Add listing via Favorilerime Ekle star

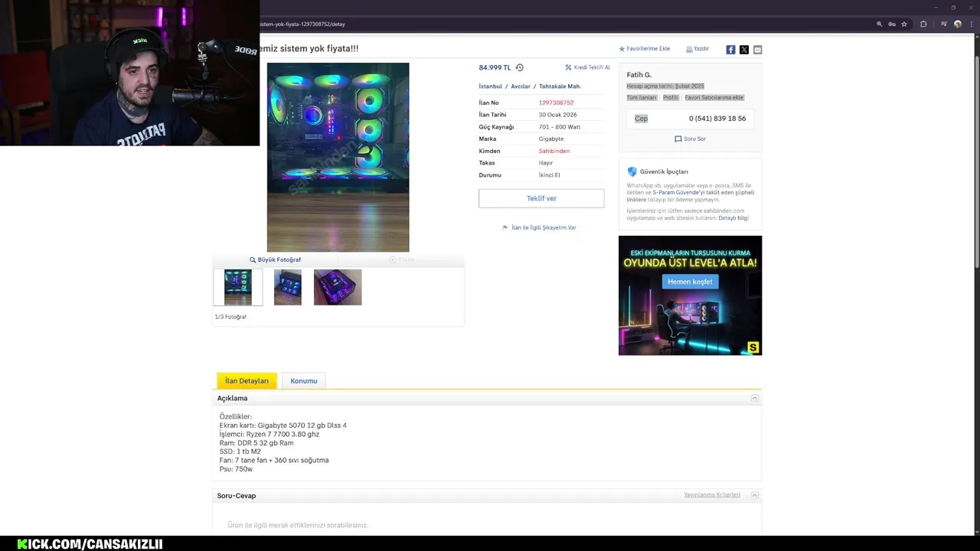pyautogui.click(x=644, y=49)
